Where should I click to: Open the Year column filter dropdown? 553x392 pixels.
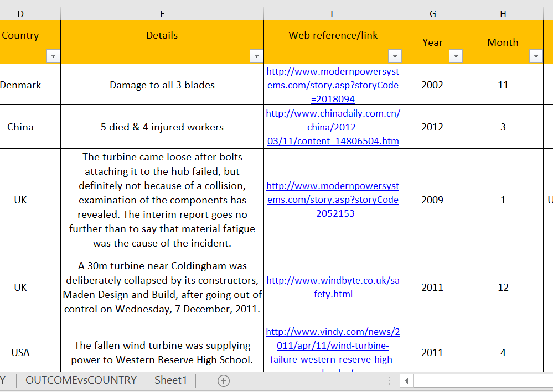click(x=456, y=56)
